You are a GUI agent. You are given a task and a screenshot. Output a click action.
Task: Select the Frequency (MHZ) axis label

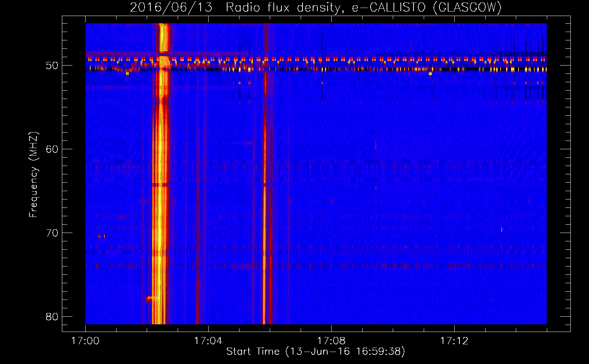point(33,175)
